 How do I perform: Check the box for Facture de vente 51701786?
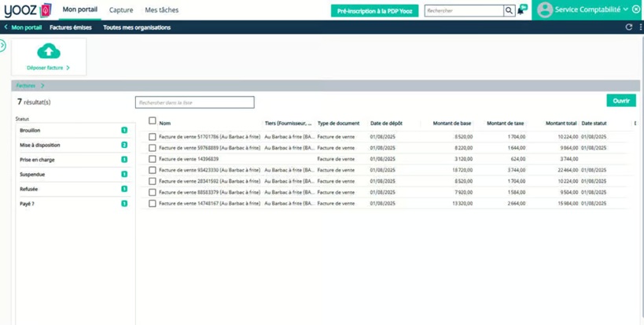pyautogui.click(x=153, y=137)
